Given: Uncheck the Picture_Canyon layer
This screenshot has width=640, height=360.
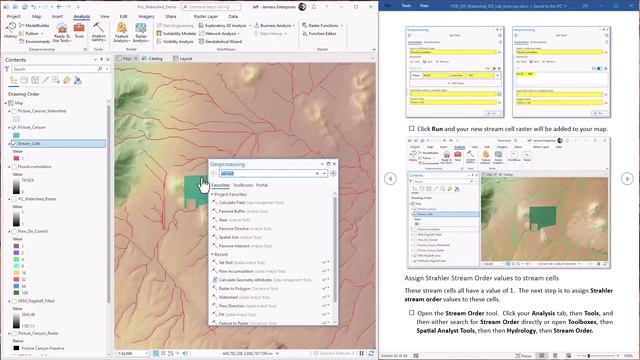Looking at the screenshot, I should (x=14, y=127).
